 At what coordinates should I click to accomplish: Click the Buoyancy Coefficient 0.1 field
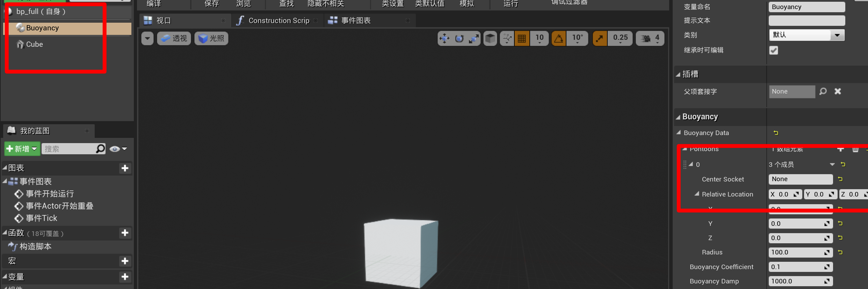[801, 267]
